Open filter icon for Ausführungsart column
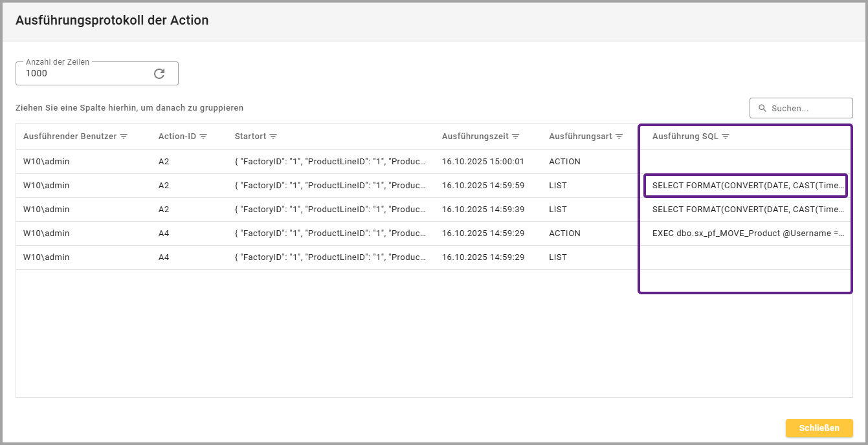 click(619, 136)
